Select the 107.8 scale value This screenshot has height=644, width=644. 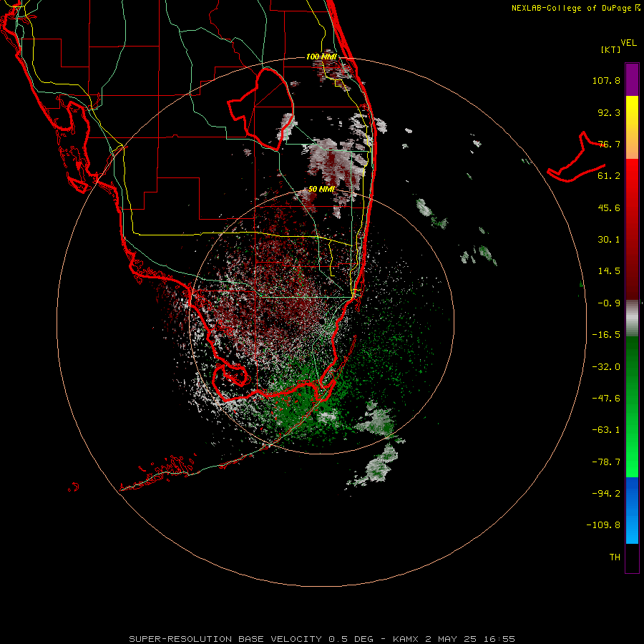tap(606, 80)
